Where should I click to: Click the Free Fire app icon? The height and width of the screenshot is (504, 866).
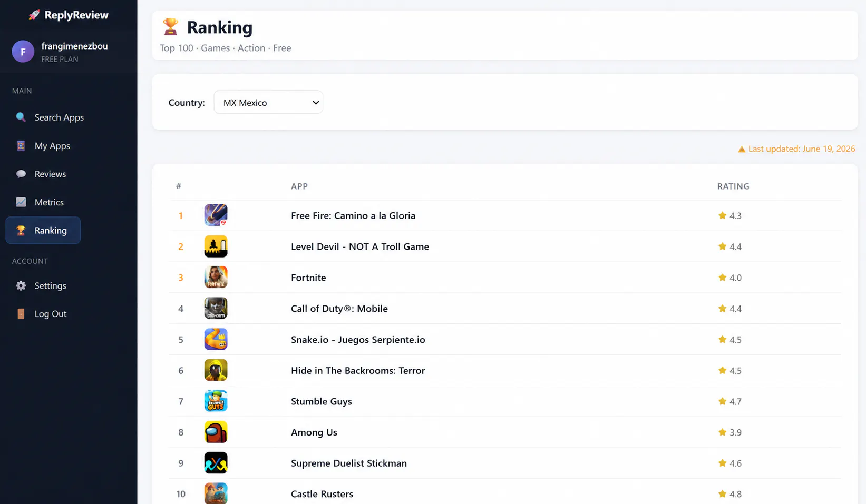click(x=216, y=215)
